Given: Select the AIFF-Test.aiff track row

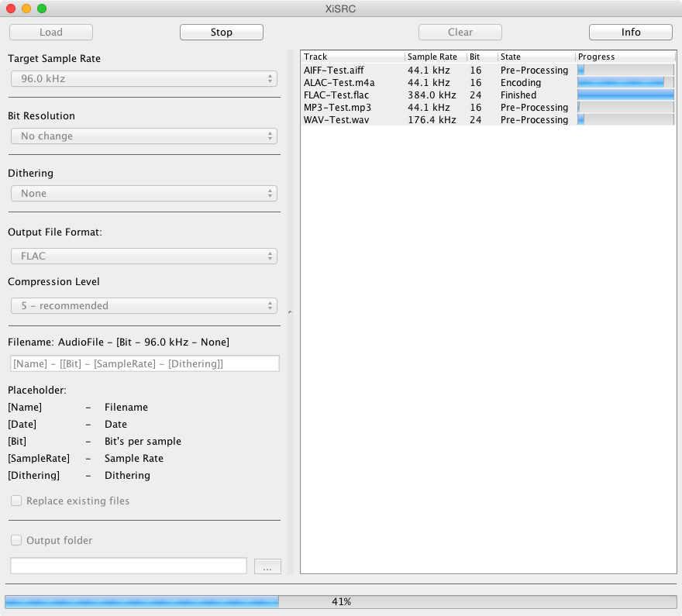Looking at the screenshot, I should point(488,70).
